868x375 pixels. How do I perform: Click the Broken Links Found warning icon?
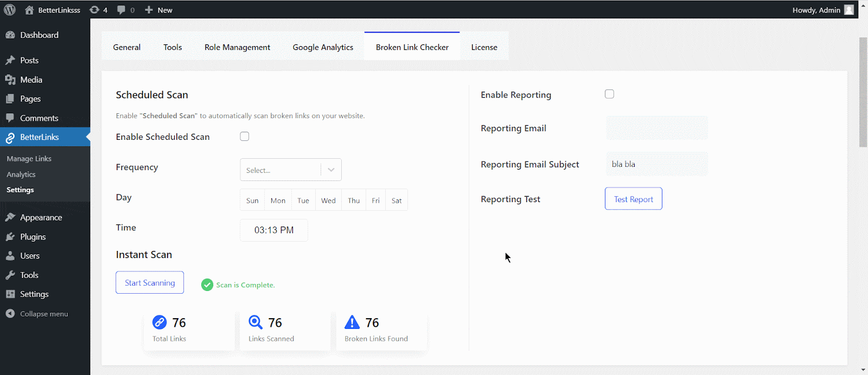(x=352, y=322)
